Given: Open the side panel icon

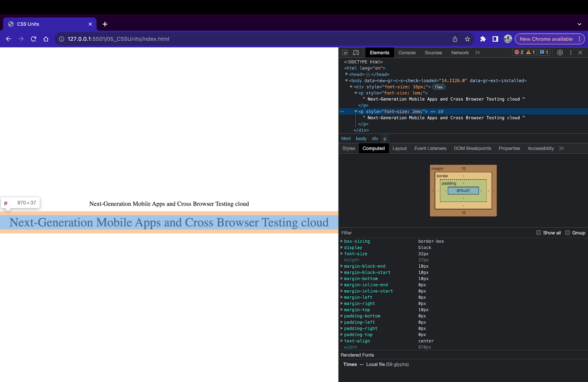Looking at the screenshot, I should (495, 39).
